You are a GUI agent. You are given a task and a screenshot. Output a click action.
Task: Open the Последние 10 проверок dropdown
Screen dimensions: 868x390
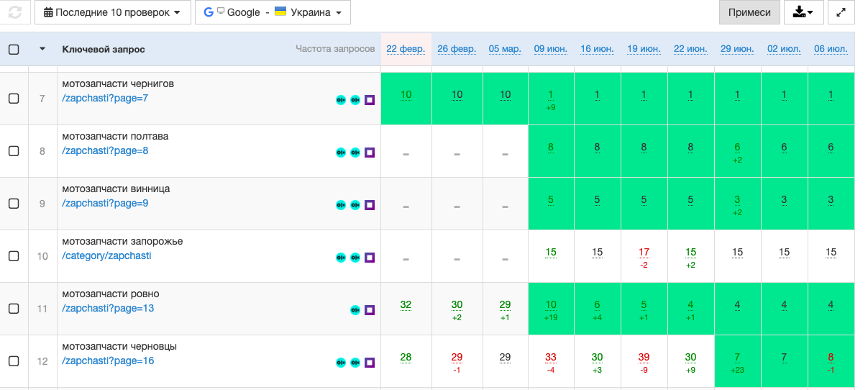112,12
